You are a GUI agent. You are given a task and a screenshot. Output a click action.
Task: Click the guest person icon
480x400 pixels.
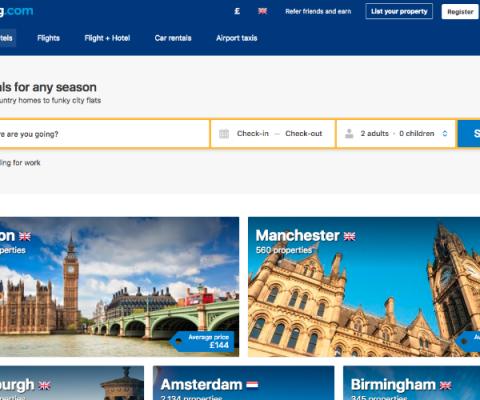click(x=349, y=134)
